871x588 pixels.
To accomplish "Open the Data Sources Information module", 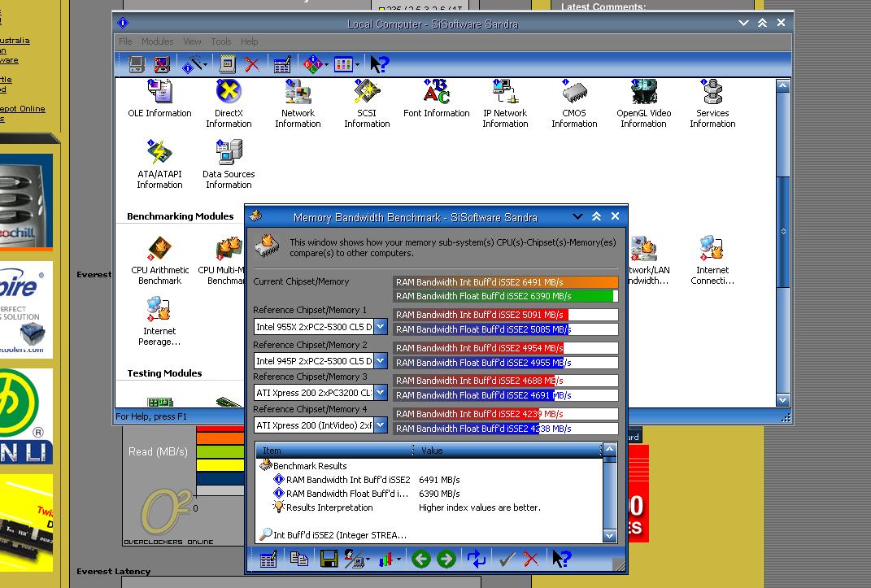I will click(229, 165).
